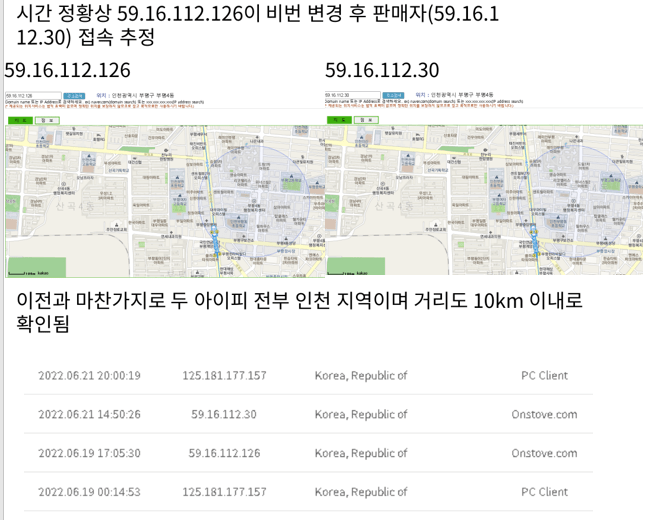Click Onstove.com in the 2022.06.21 14:50:26 row
Screen dimensions: 645x520
(544, 414)
